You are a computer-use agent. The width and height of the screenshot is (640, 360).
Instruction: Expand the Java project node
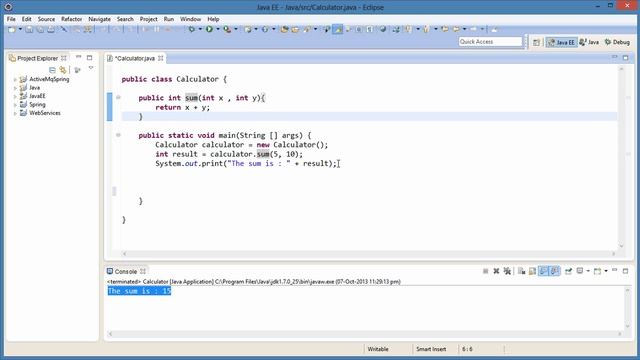tap(15, 88)
